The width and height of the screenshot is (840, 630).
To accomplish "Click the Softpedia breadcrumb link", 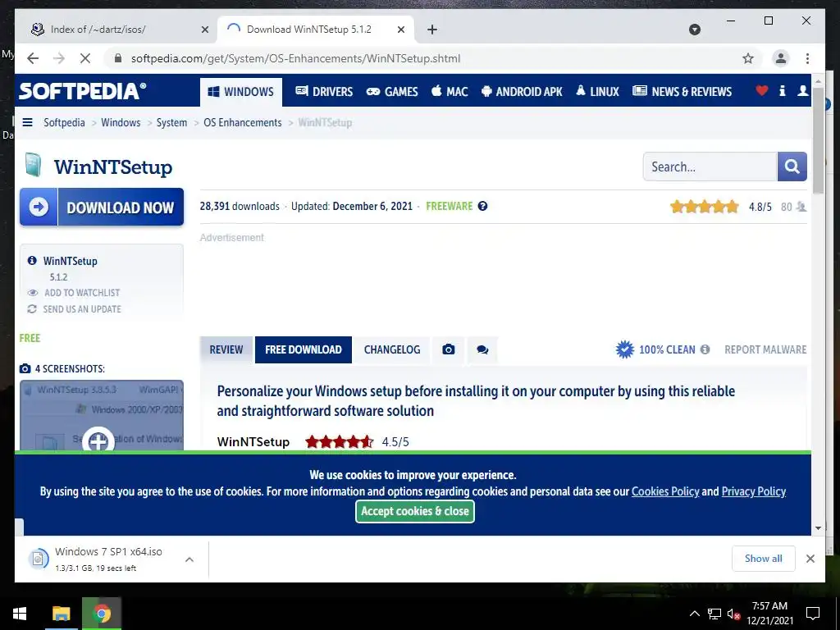I will [x=64, y=123].
